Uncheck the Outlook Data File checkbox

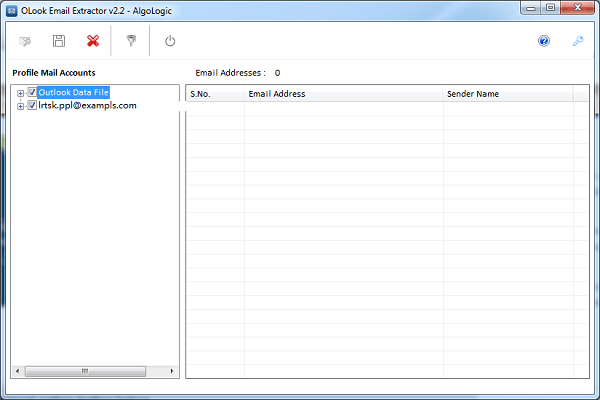click(32, 92)
